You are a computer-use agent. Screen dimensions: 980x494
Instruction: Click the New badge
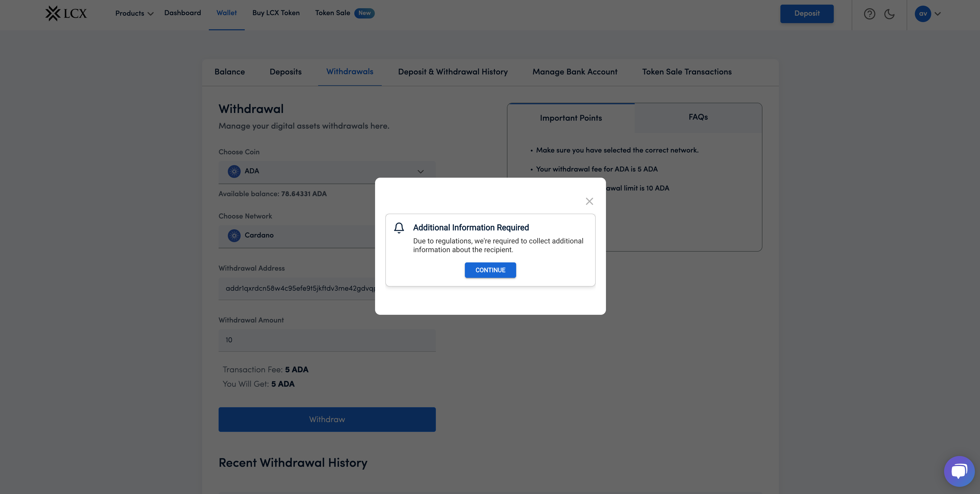point(364,13)
